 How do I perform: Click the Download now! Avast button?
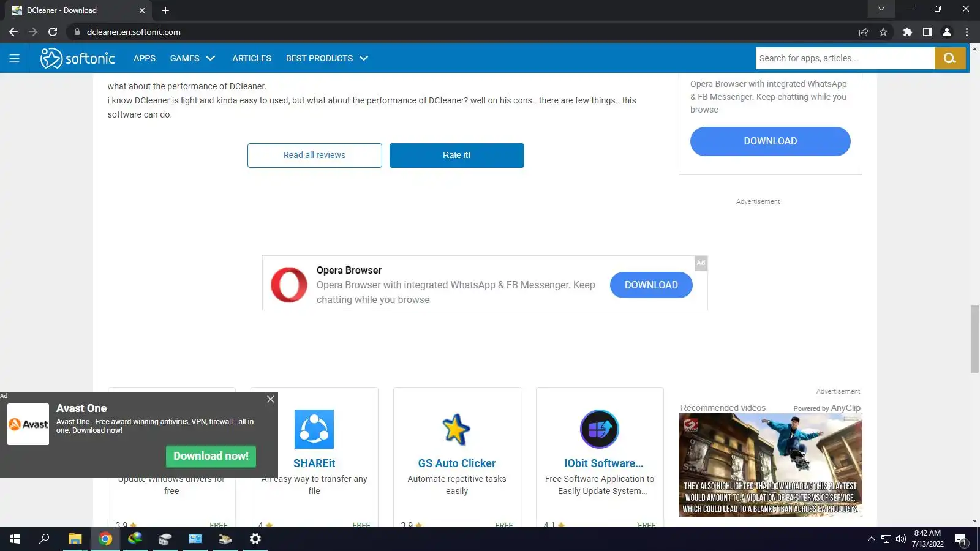point(211,456)
